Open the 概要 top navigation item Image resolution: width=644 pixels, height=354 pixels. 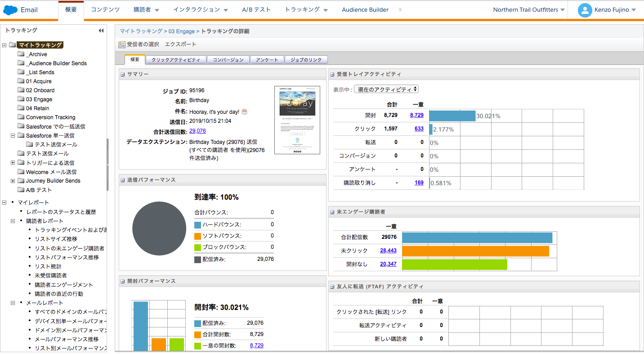tap(71, 9)
